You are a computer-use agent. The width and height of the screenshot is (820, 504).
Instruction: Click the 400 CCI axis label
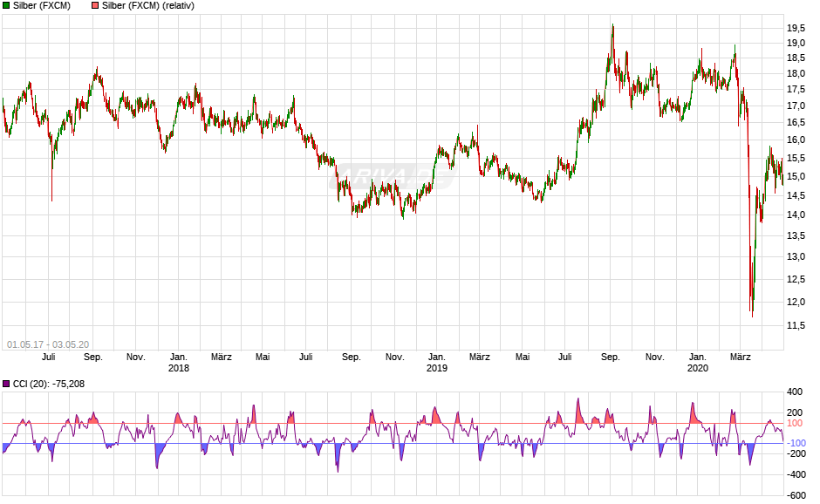click(x=795, y=392)
